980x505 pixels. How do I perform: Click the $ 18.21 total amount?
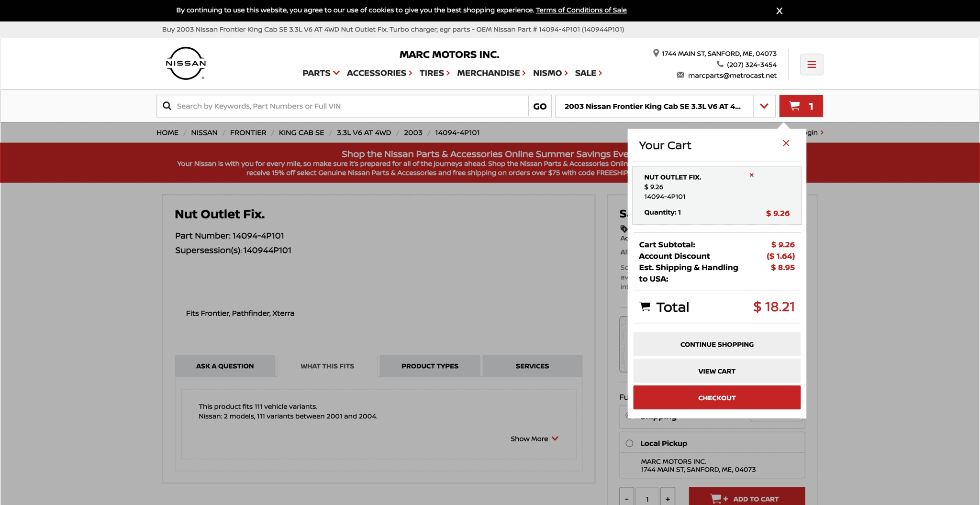click(x=774, y=307)
